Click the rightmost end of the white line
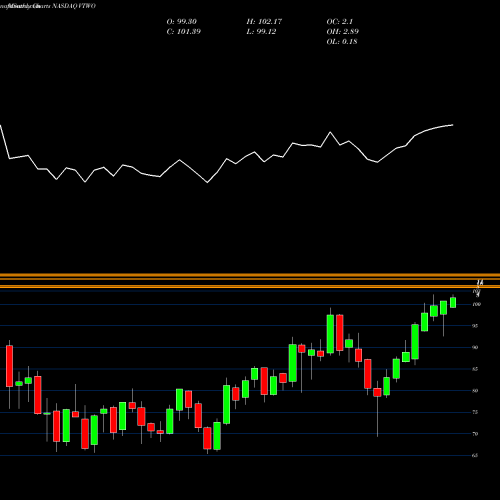The height and width of the screenshot is (500, 500). pyautogui.click(x=453, y=125)
